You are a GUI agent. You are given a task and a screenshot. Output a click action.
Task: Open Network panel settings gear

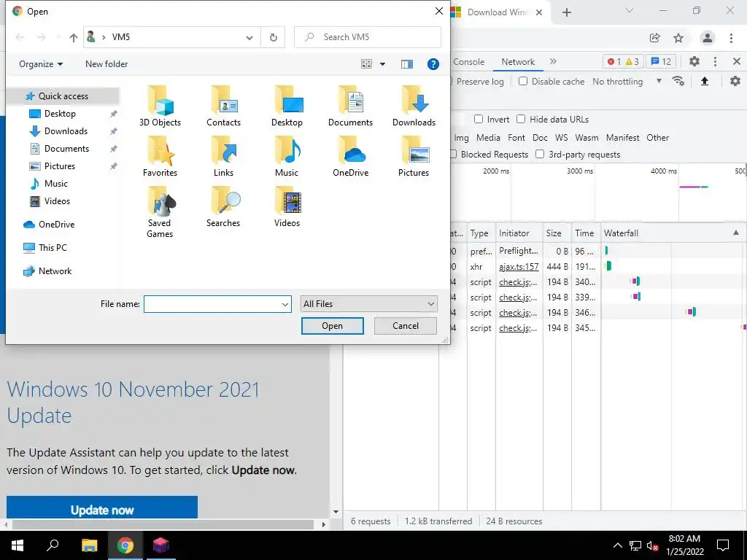click(735, 82)
